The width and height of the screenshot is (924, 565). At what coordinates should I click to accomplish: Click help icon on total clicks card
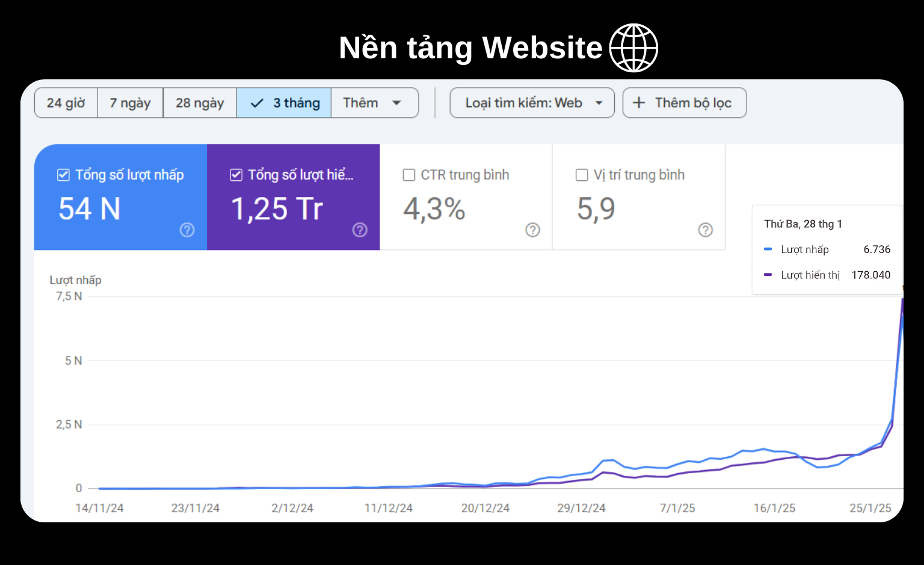click(187, 230)
